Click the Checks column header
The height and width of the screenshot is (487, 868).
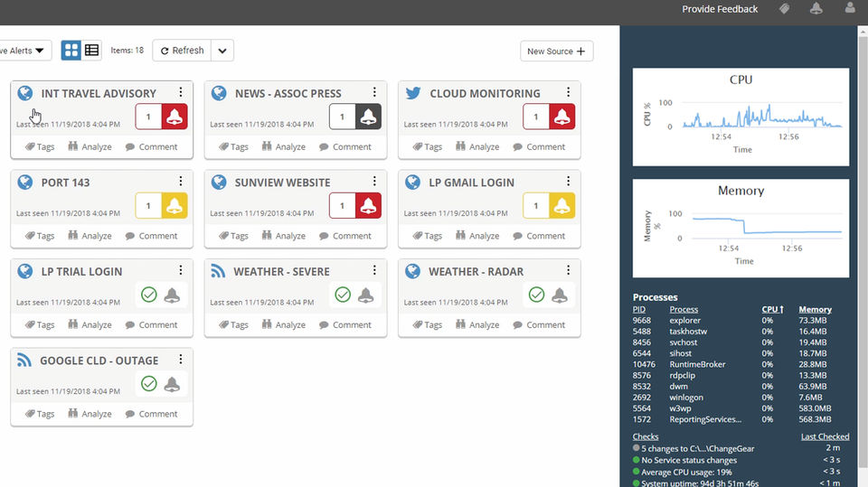(x=646, y=436)
